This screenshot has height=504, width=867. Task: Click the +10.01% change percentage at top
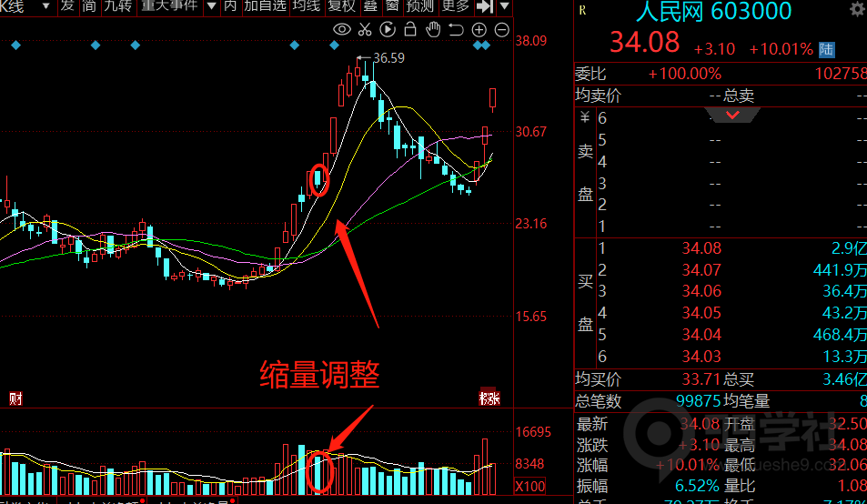781,49
